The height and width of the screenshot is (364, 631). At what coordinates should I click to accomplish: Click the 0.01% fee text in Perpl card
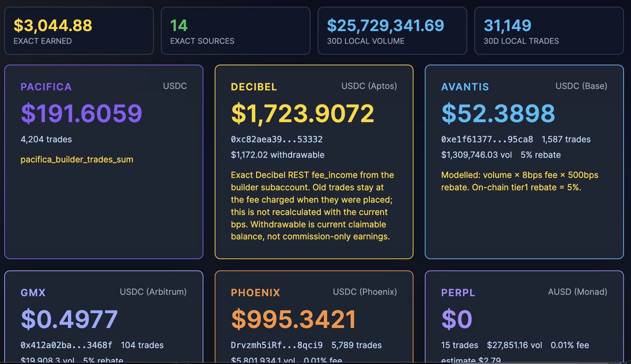[x=570, y=345]
